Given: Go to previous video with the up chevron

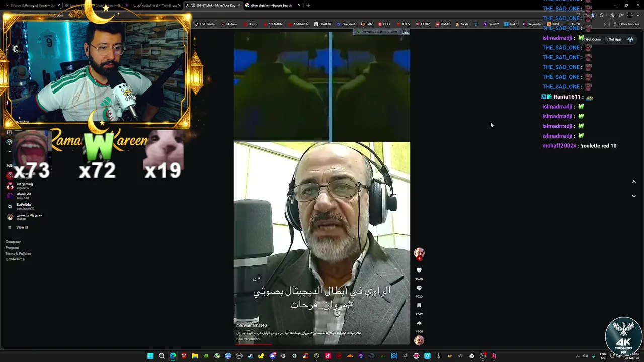Looking at the screenshot, I should coord(633,182).
